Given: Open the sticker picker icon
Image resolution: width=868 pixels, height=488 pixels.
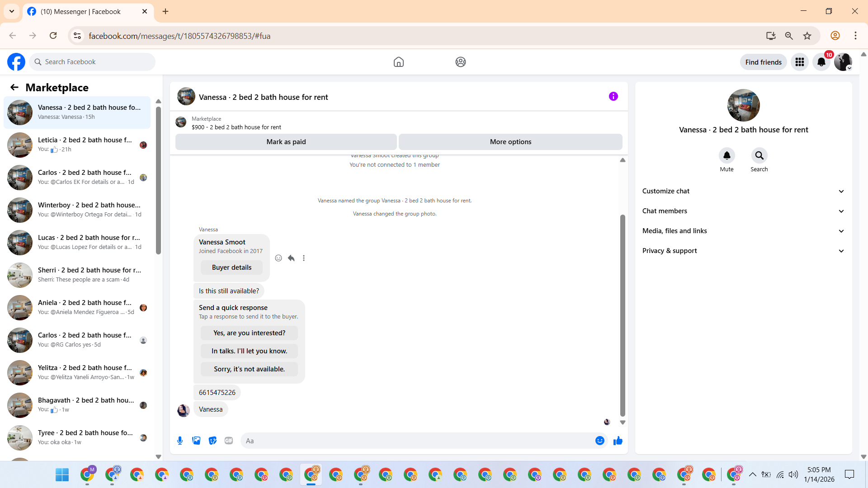Looking at the screenshot, I should pos(212,441).
